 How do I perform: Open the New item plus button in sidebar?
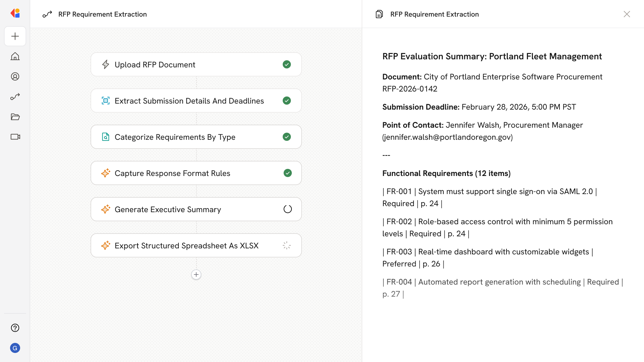(x=15, y=36)
